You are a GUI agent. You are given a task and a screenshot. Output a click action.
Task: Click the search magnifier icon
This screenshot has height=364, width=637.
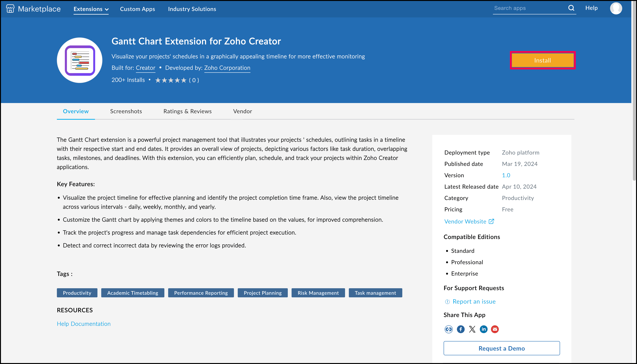pyautogui.click(x=571, y=8)
